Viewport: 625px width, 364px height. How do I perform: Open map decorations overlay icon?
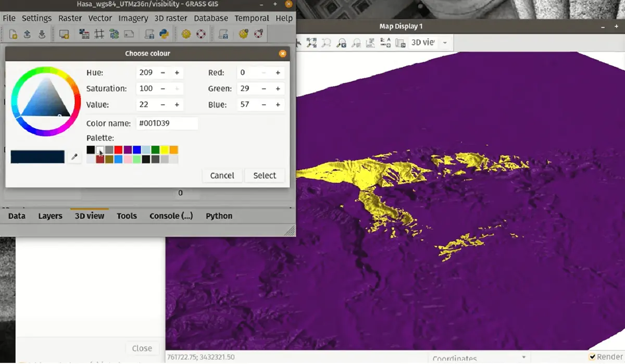[386, 43]
